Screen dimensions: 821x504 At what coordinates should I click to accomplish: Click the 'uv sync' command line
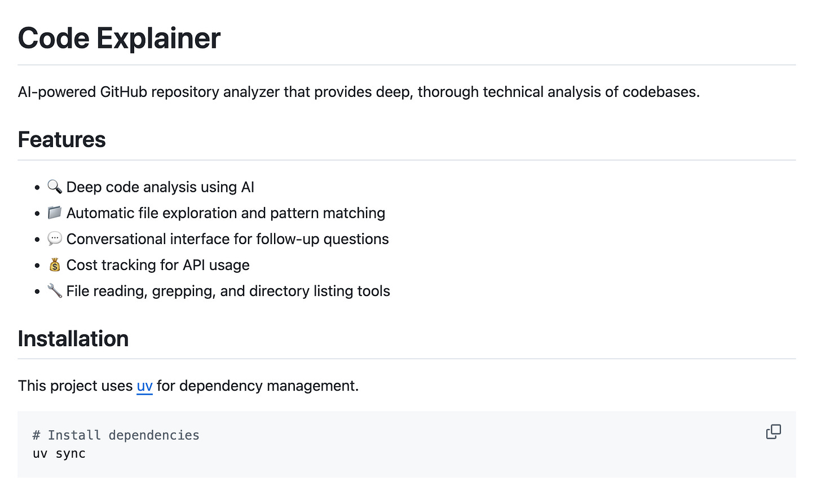(59, 454)
